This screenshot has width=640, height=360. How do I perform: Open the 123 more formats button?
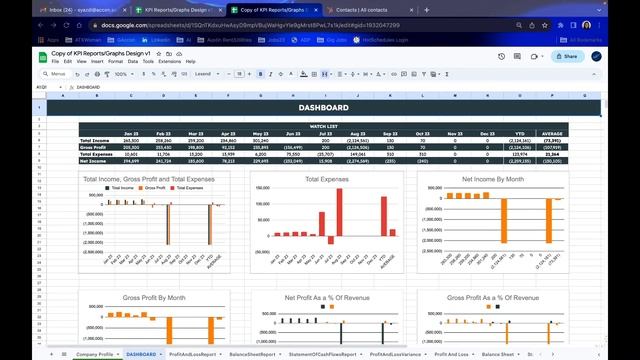[184, 74]
